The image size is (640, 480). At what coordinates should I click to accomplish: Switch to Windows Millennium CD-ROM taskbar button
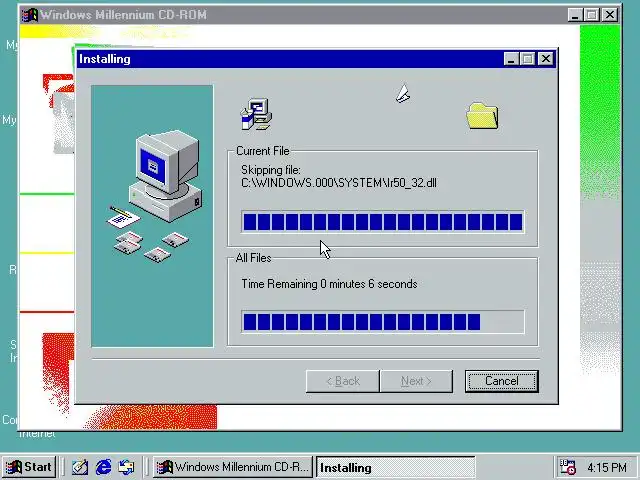tap(233, 467)
